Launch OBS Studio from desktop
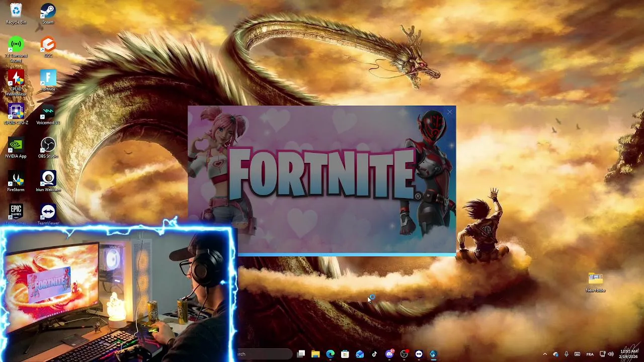644x362 pixels. point(48,148)
